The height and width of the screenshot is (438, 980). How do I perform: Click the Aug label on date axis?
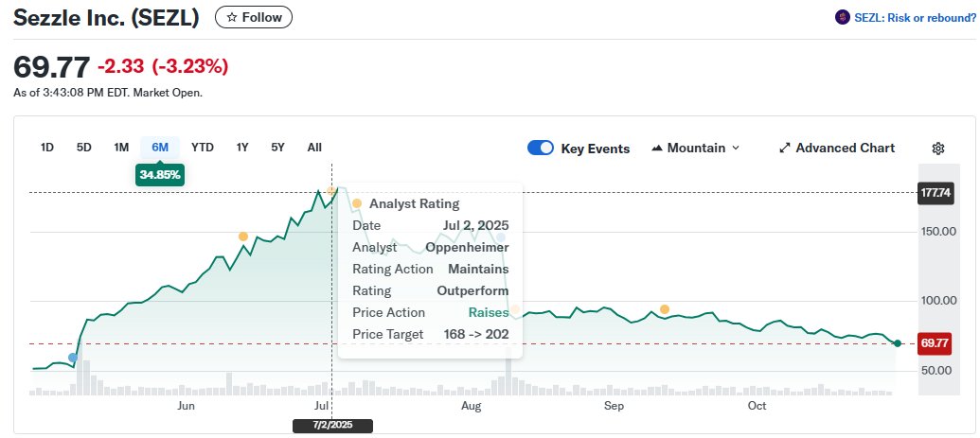coord(472,406)
